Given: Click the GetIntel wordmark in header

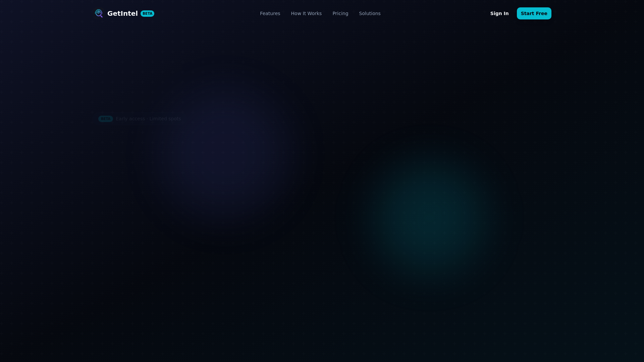Looking at the screenshot, I should 122,14.
